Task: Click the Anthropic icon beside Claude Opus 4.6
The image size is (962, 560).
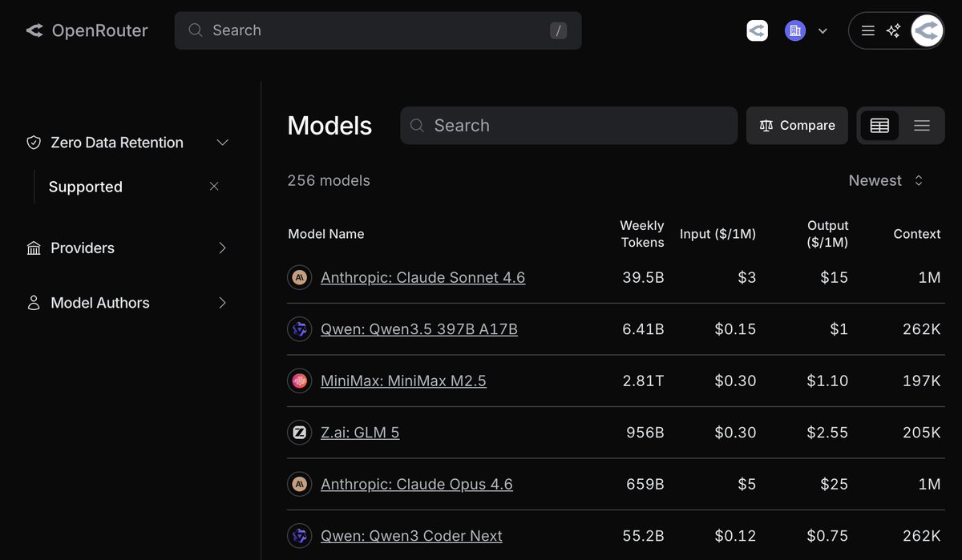Action: [x=300, y=485]
